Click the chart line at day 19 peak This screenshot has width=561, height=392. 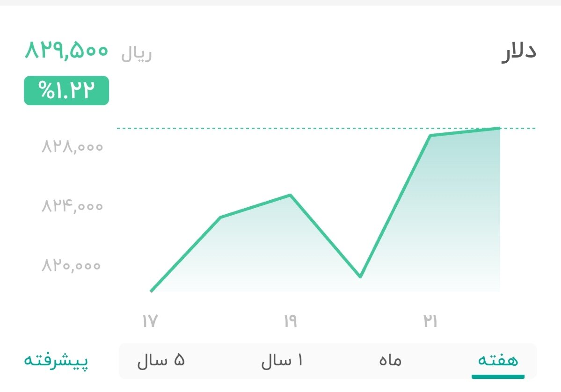pyautogui.click(x=290, y=195)
